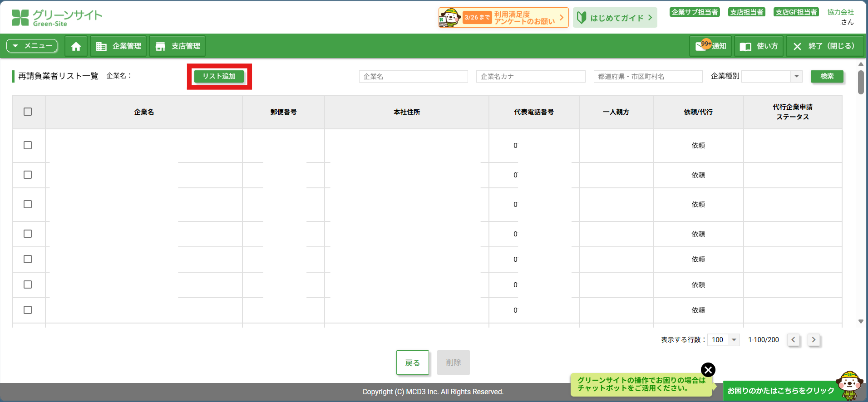This screenshot has width=868, height=402.
Task: Focus the 企業名カナ input field
Action: click(530, 76)
